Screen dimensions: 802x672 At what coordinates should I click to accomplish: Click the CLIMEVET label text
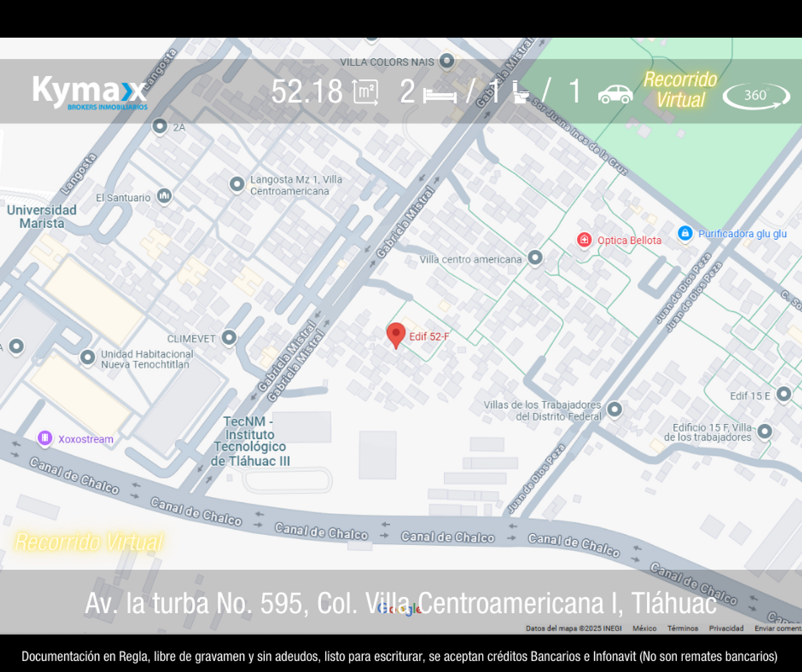tap(191, 339)
